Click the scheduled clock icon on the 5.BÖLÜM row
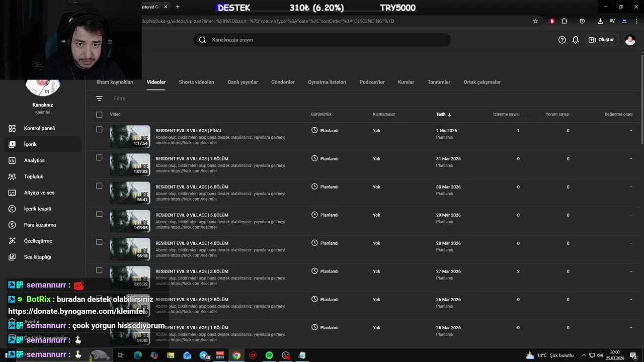Screen dimensions: 644x362 pyautogui.click(x=314, y=215)
